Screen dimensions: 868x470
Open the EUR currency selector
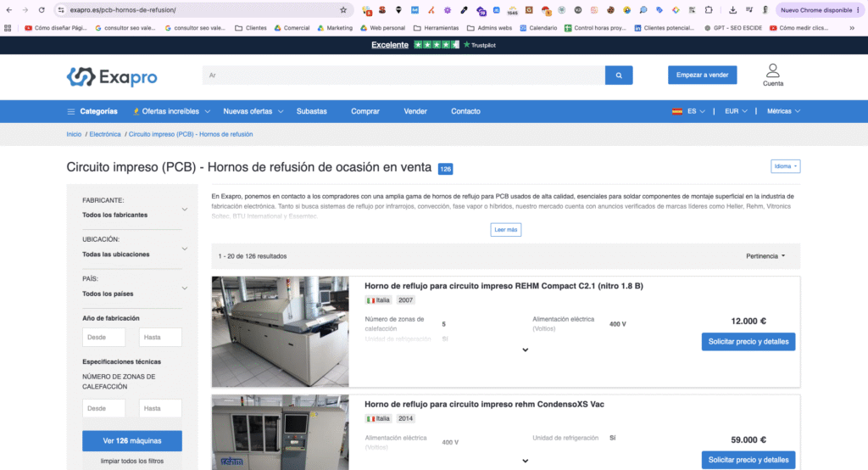click(737, 111)
